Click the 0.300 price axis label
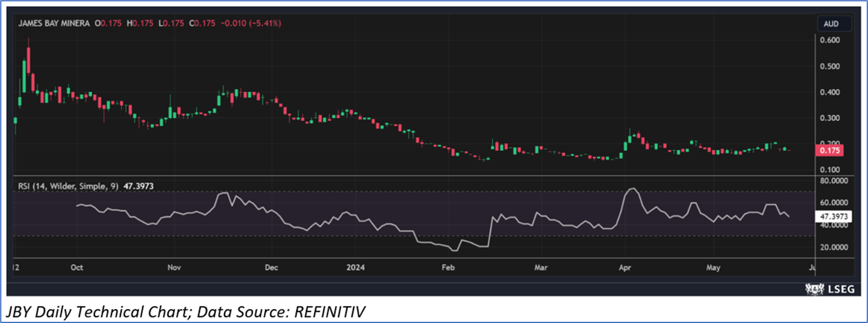This screenshot has height=323, width=868. 831,118
